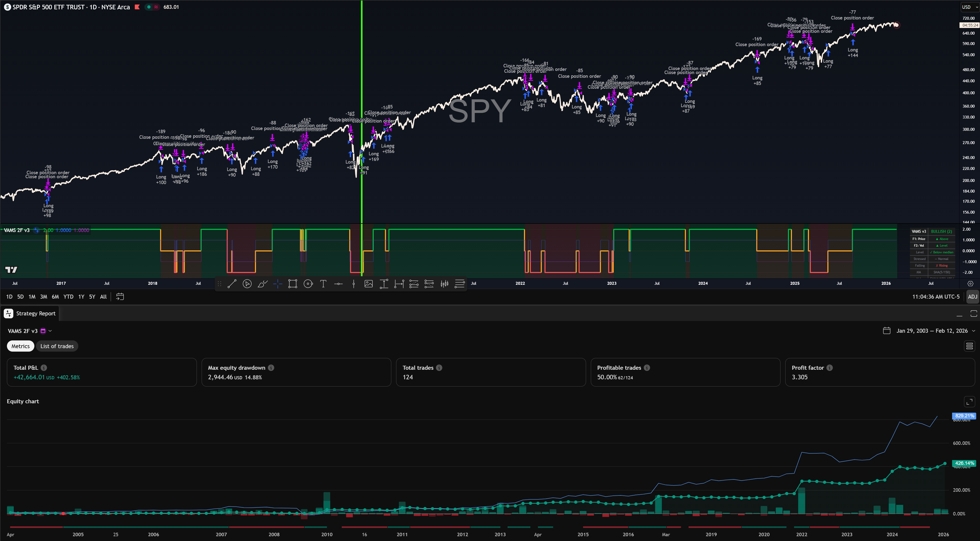Select the vertical line tool
The height and width of the screenshot is (541, 980).
(353, 284)
